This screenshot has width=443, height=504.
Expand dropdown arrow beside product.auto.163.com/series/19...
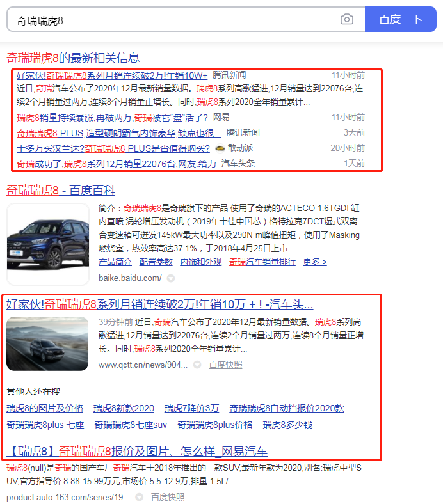point(140,497)
